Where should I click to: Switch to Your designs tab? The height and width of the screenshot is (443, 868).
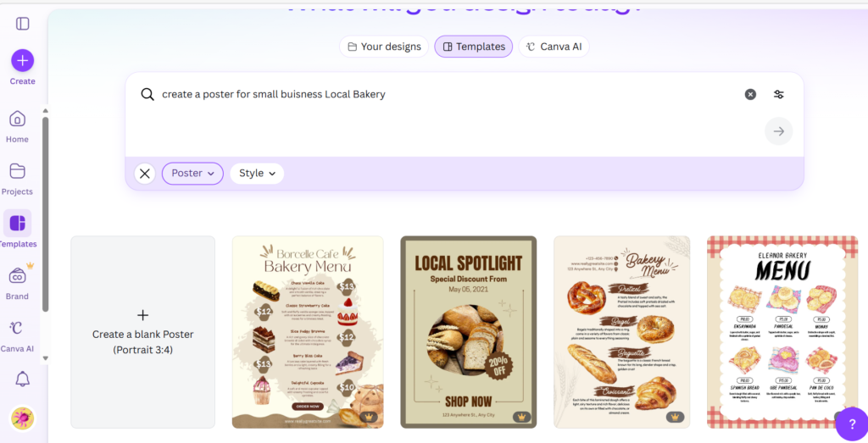(384, 47)
